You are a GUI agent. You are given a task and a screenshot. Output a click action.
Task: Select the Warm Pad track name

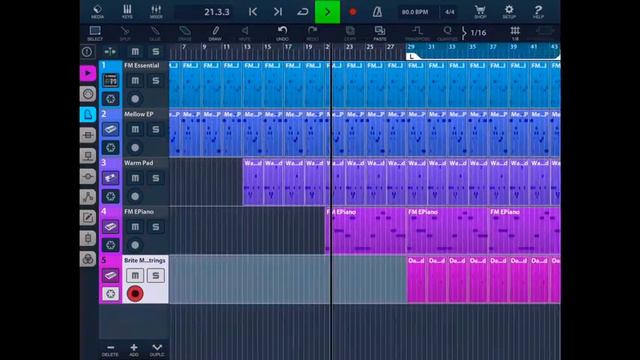click(139, 163)
